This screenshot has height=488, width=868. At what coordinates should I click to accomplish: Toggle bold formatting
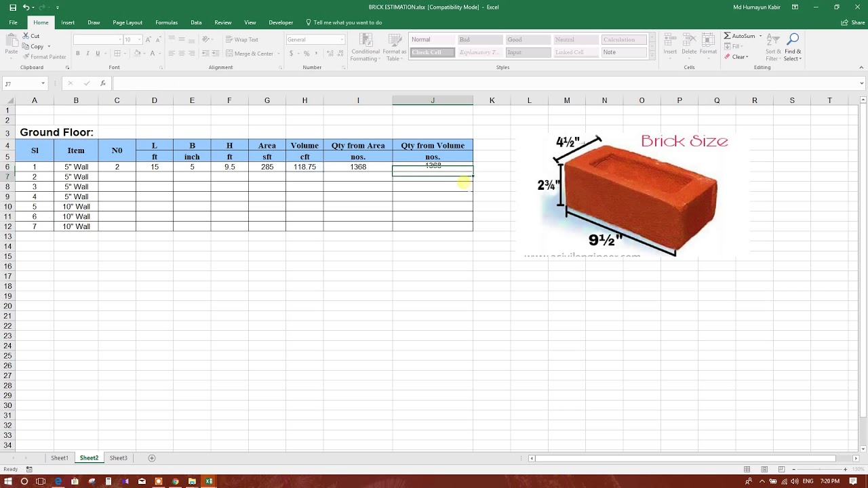pyautogui.click(x=77, y=52)
